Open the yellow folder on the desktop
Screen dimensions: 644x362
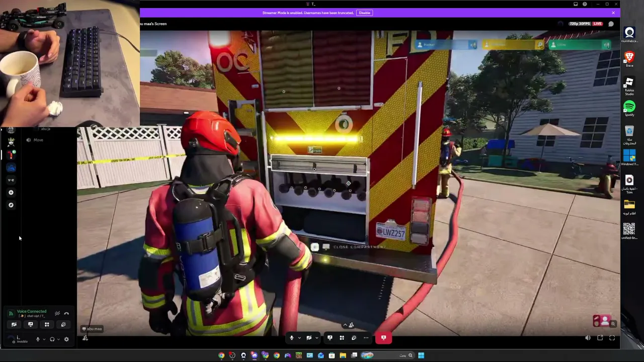click(629, 207)
